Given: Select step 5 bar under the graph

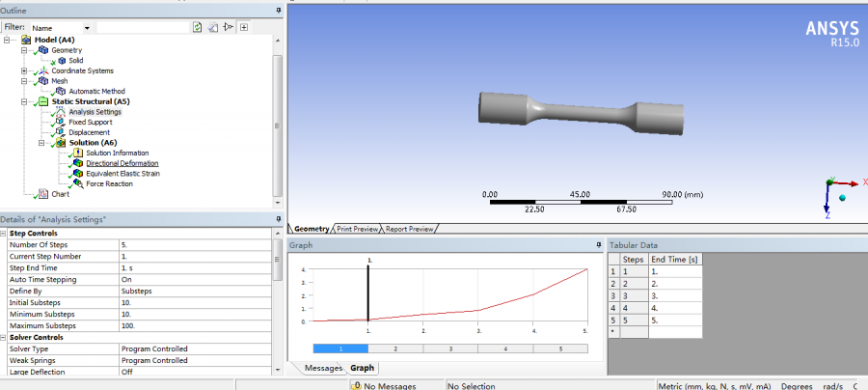Looking at the screenshot, I should pos(560,348).
